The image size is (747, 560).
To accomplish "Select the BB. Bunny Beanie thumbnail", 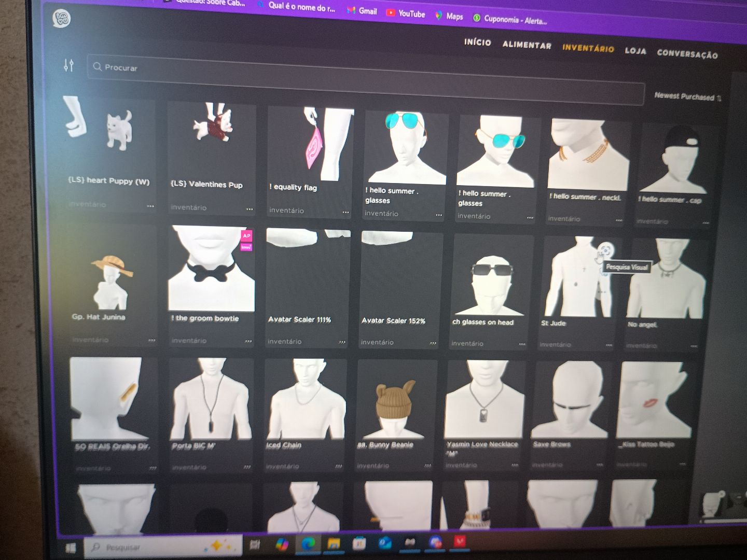I will click(x=396, y=399).
